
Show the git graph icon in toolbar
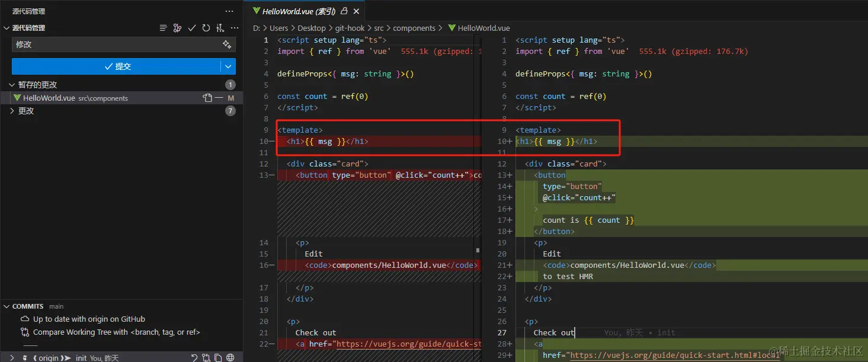pos(220,28)
